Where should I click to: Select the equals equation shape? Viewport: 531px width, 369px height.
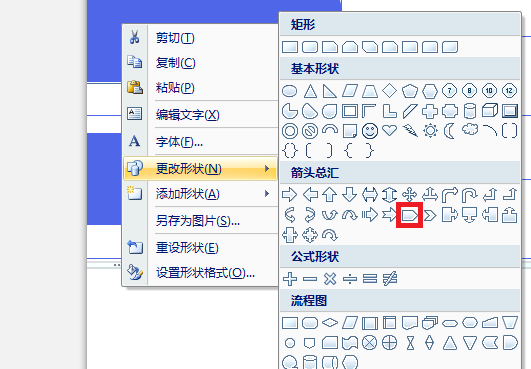pos(370,279)
